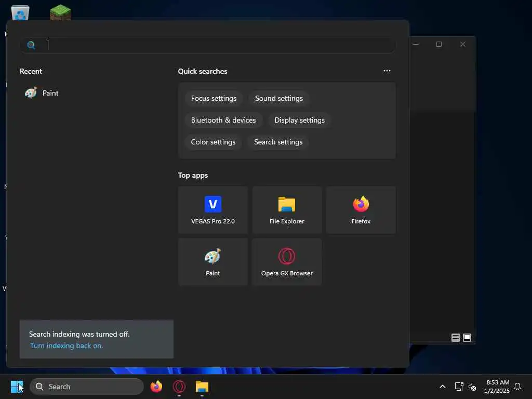Open File Explorer from Top apps
532x399 pixels.
point(287,210)
